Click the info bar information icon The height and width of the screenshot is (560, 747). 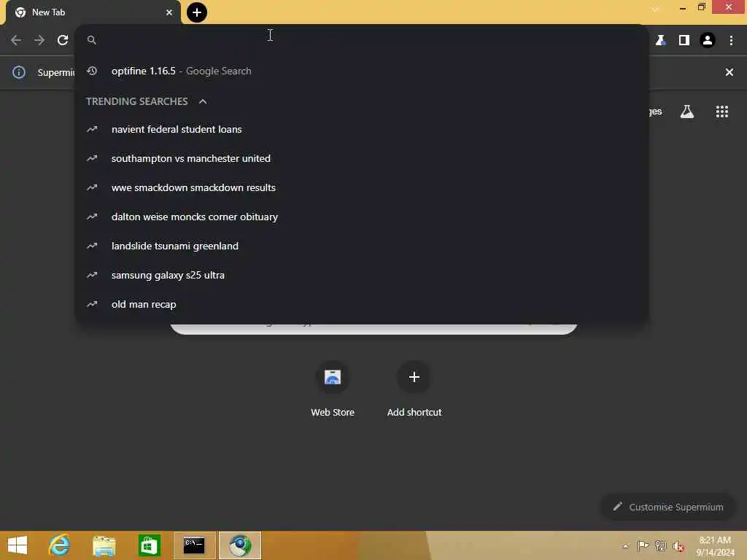coord(19,72)
